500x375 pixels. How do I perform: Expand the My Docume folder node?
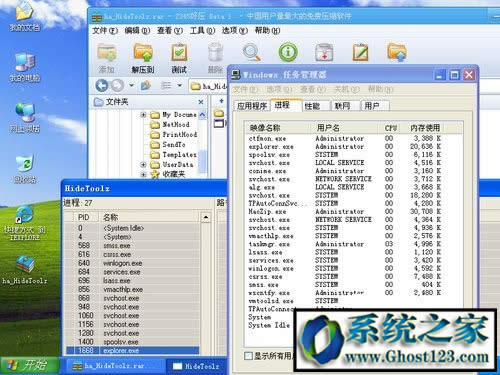point(143,115)
